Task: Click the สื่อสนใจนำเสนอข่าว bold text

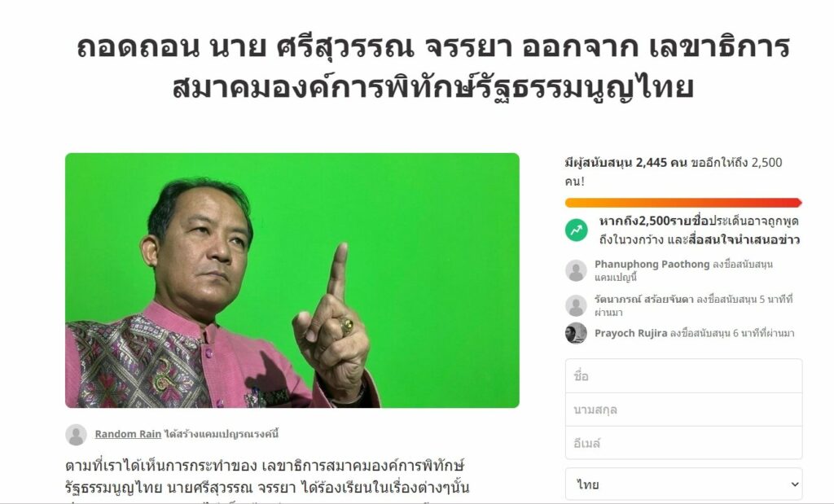Action: tap(744, 239)
